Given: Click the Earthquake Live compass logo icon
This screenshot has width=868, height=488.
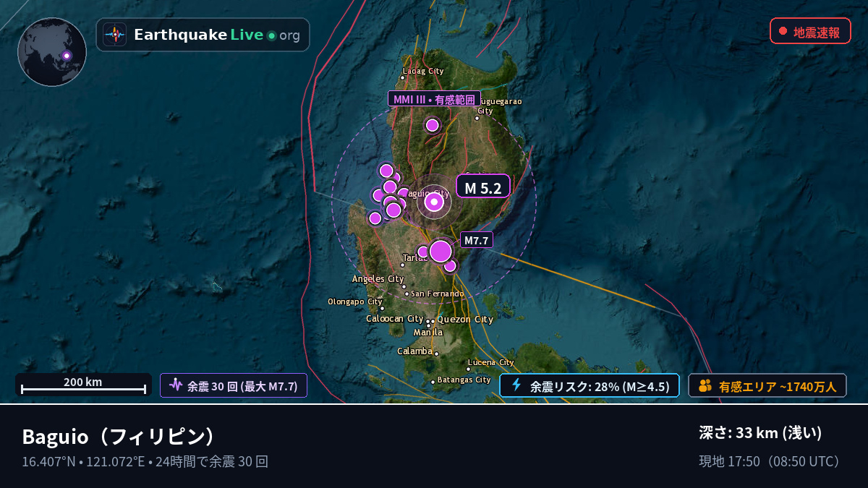Looking at the screenshot, I should pyautogui.click(x=115, y=35).
